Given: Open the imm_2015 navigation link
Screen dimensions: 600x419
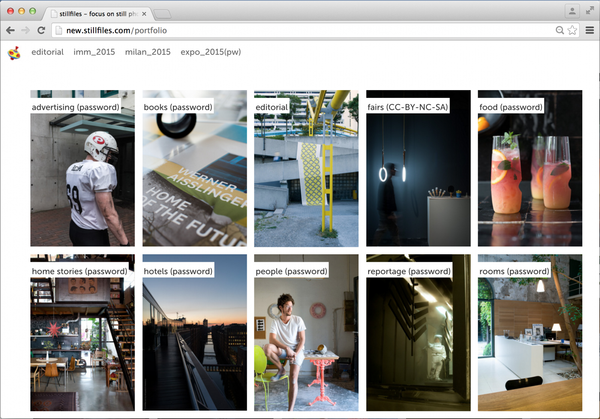Looking at the screenshot, I should [93, 52].
